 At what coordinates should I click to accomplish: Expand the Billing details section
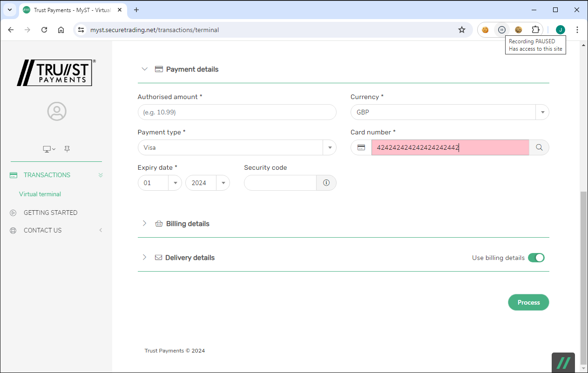pyautogui.click(x=144, y=224)
